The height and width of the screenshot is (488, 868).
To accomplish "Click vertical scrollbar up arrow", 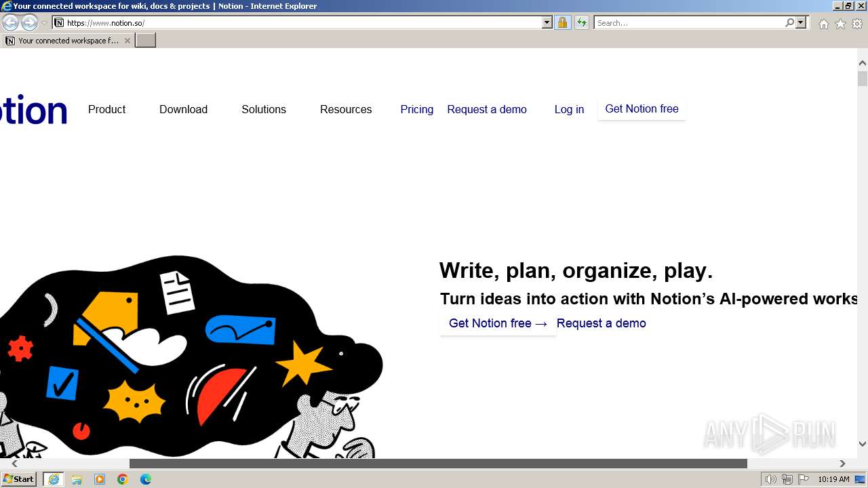I will [x=862, y=63].
